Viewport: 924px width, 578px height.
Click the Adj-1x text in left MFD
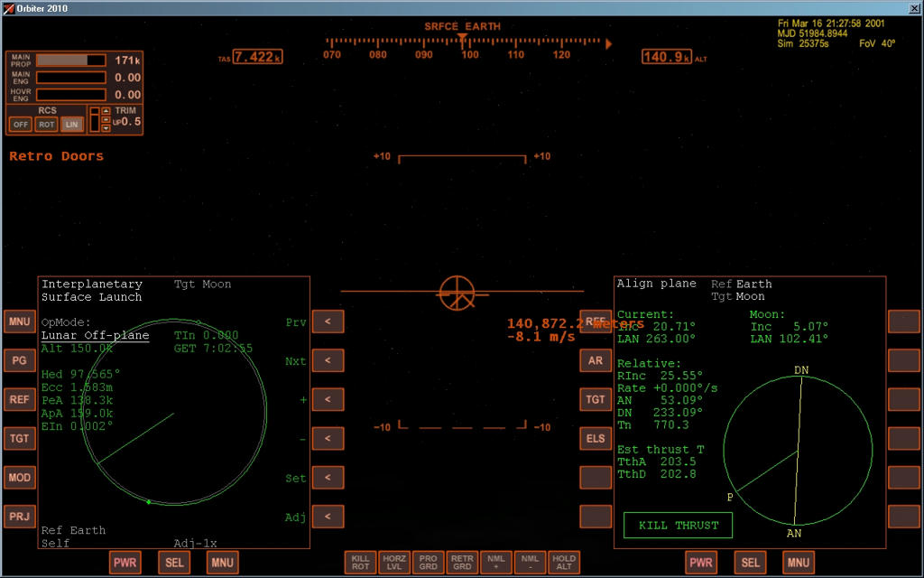[195, 543]
